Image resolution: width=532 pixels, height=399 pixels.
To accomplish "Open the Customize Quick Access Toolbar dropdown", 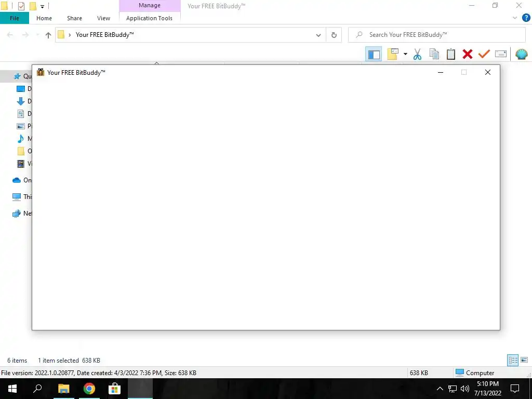I will [x=42, y=6].
